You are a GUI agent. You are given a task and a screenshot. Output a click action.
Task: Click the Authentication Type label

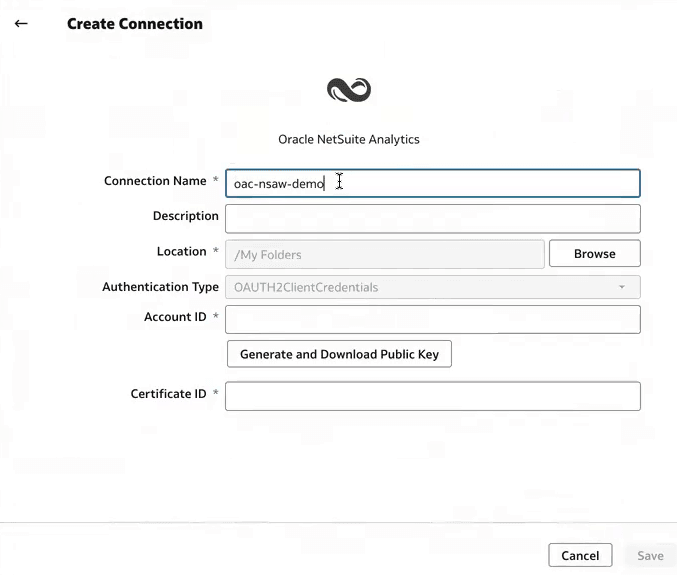[161, 287]
